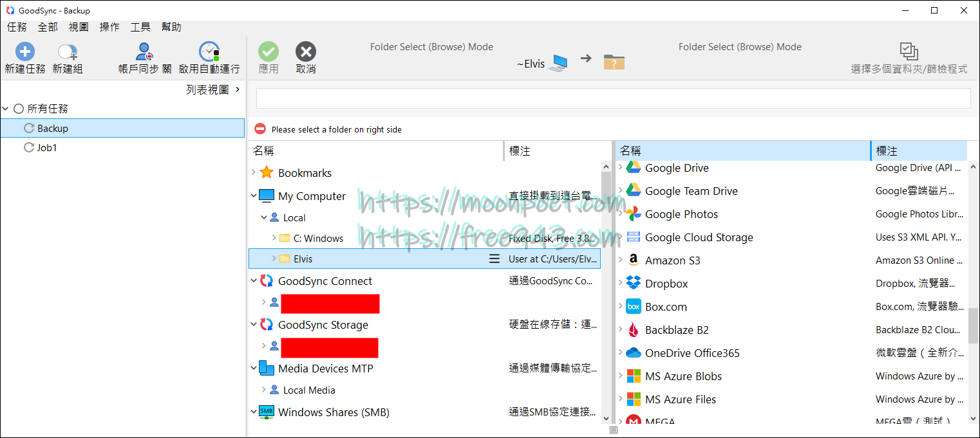Select the 所有任務 radio circle
Image resolution: width=980 pixels, height=438 pixels.
pyautogui.click(x=18, y=108)
